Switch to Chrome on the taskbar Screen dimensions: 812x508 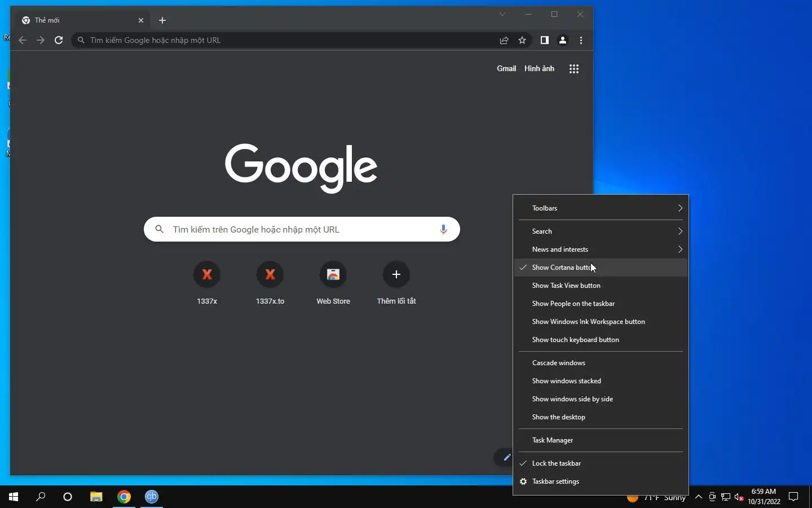click(124, 497)
